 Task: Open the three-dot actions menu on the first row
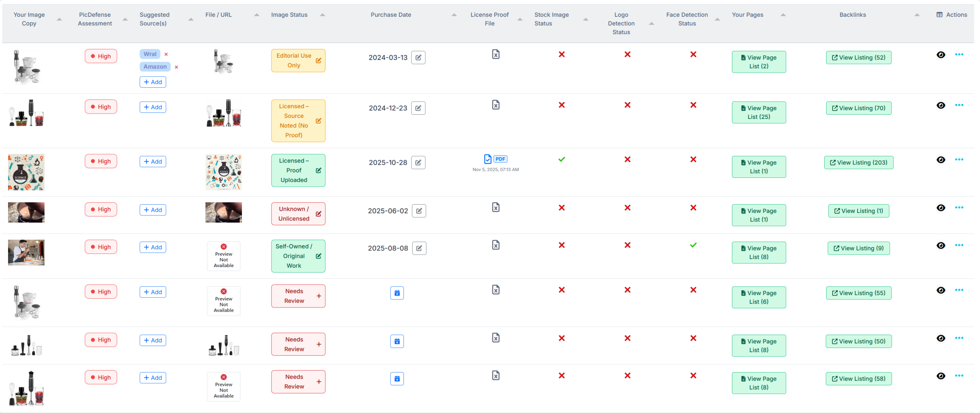(960, 54)
